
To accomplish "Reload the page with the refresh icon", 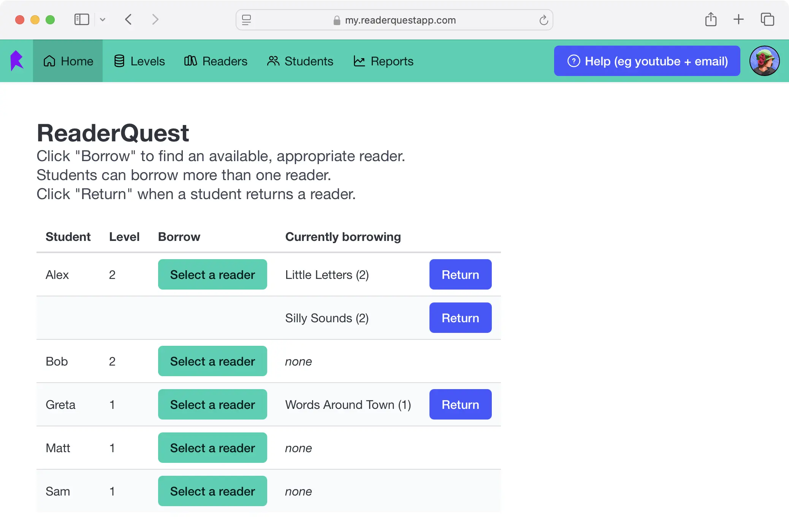I will [543, 20].
